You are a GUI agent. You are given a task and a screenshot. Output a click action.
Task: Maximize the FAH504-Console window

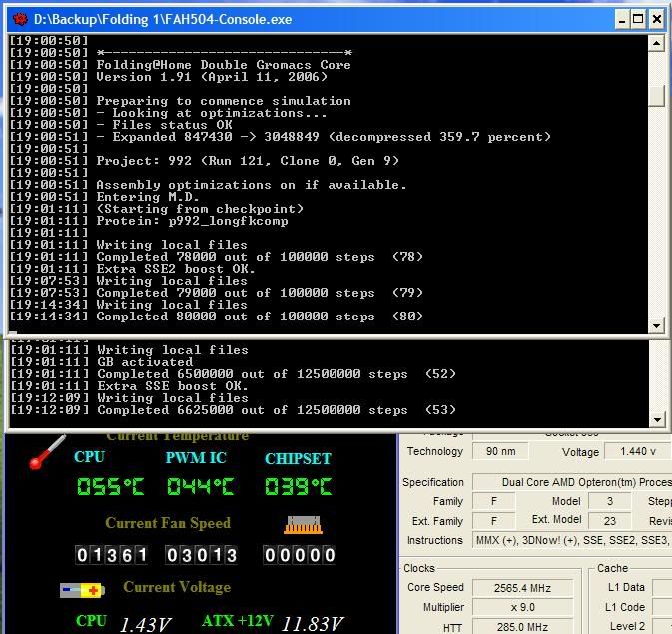[638, 19]
